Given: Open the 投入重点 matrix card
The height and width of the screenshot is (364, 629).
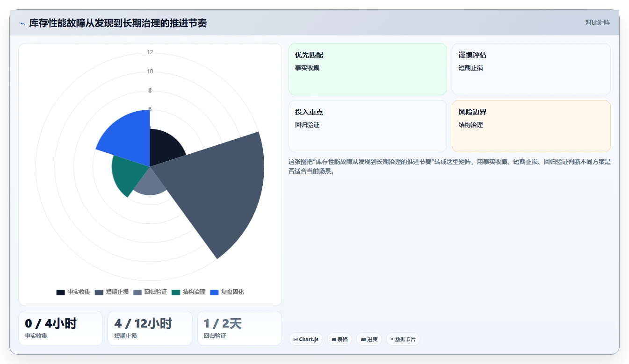Looking at the screenshot, I should coord(368,126).
